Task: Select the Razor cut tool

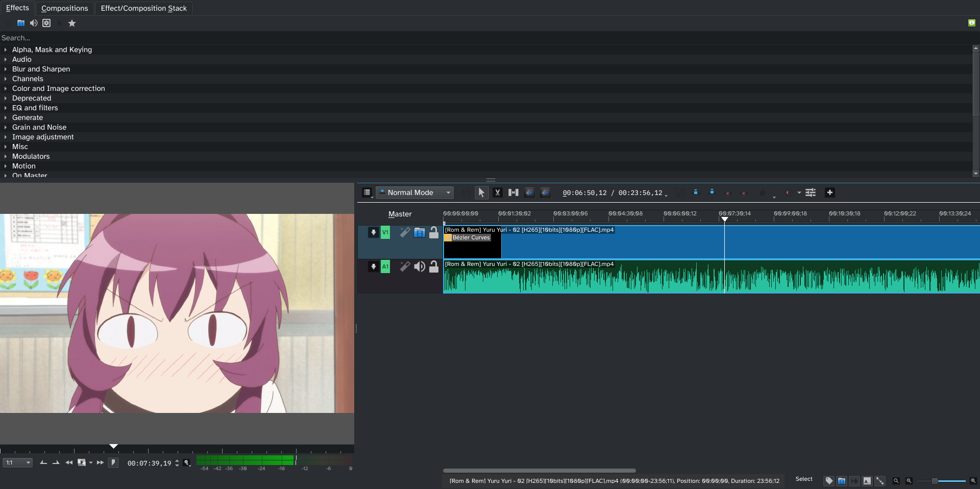Action: click(x=498, y=192)
